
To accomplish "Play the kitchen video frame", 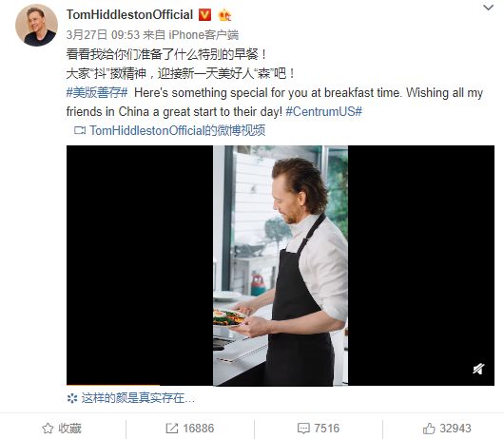I will pos(281,265).
